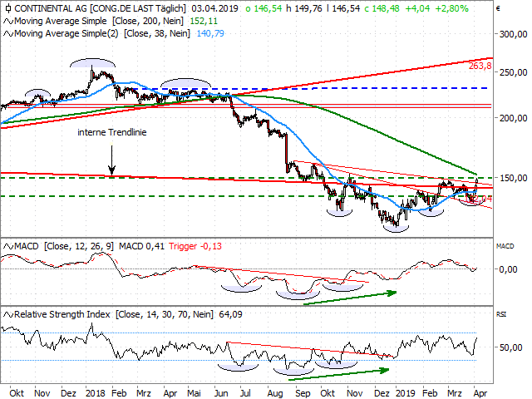Click the 200-day average value 152,11
This screenshot has height=399, width=532.
coord(204,22)
